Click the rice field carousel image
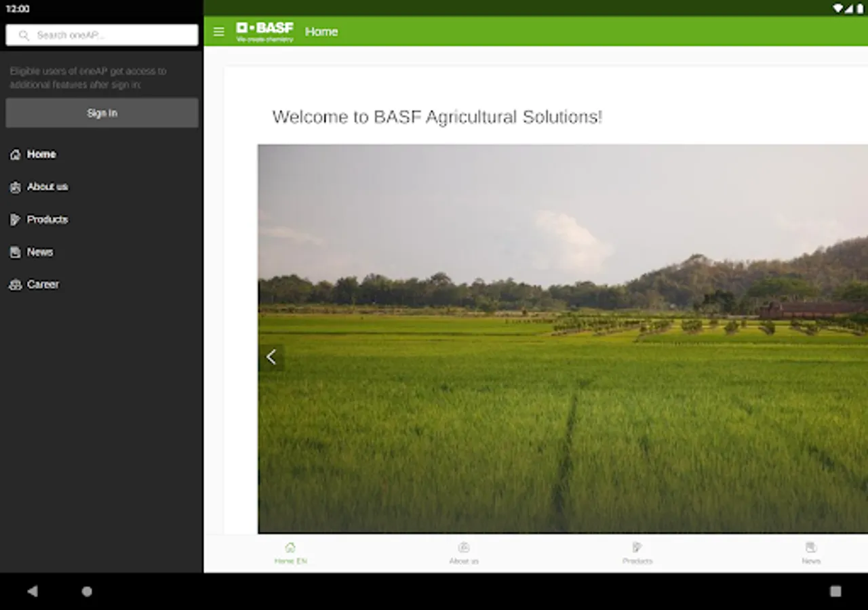 pyautogui.click(x=563, y=339)
